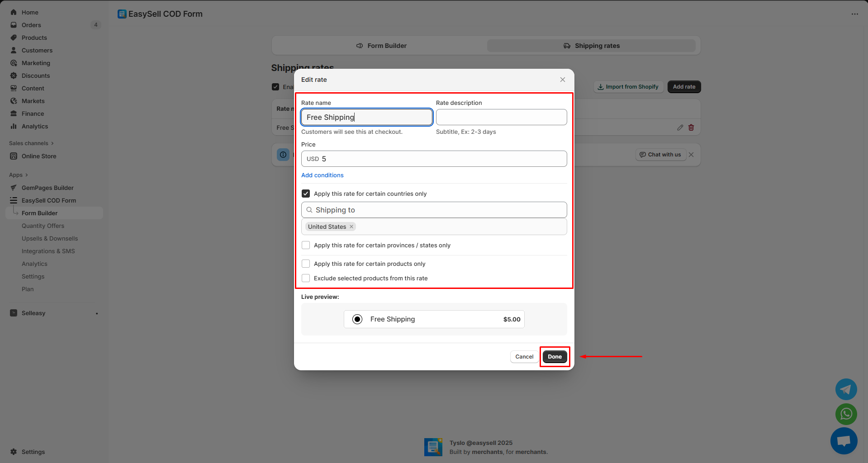Expand the Apps section in sidebar
868x463 pixels.
coord(19,175)
